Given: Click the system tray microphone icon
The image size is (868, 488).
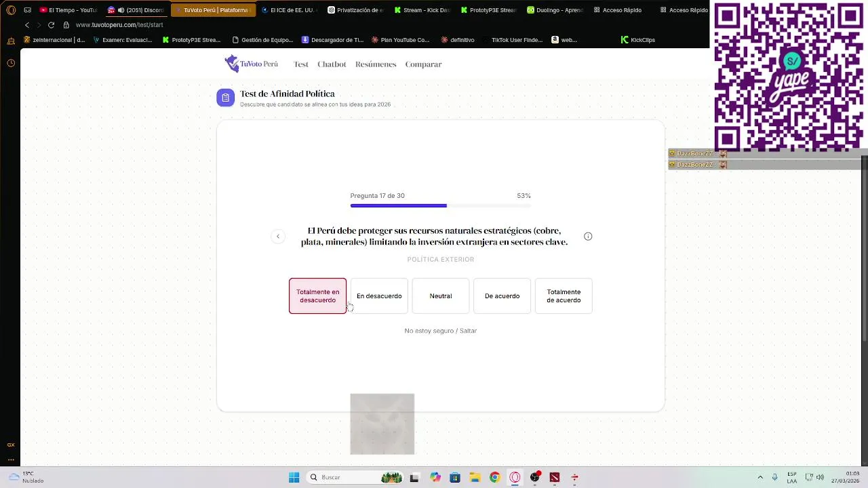Looking at the screenshot, I should 775,477.
